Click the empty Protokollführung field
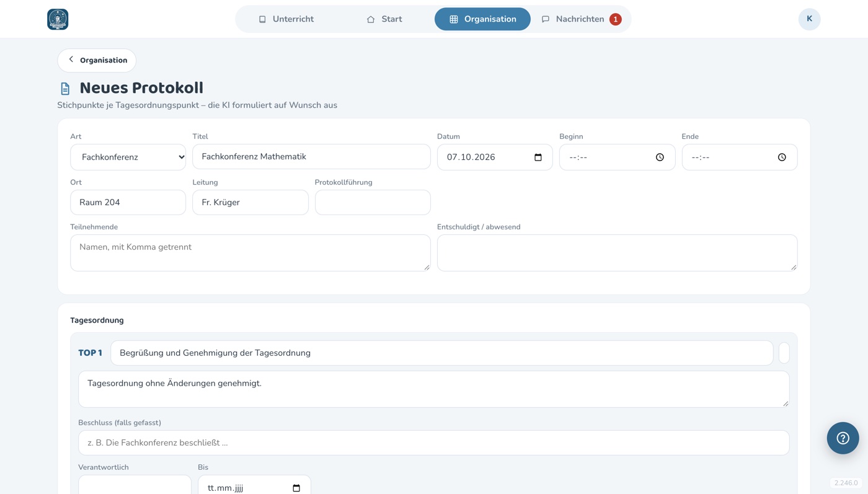Image resolution: width=868 pixels, height=494 pixels. tap(373, 202)
